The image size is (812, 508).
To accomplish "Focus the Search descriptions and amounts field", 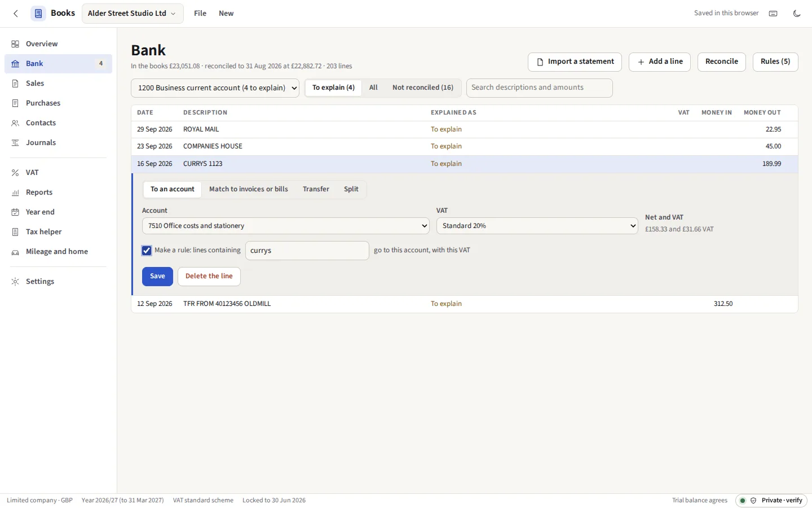I will [540, 88].
